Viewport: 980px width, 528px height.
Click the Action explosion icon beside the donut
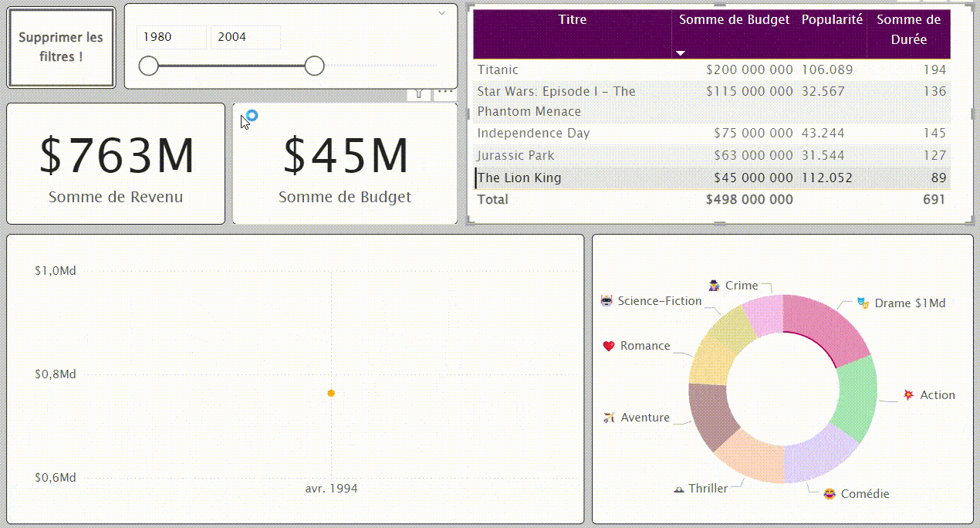click(907, 394)
